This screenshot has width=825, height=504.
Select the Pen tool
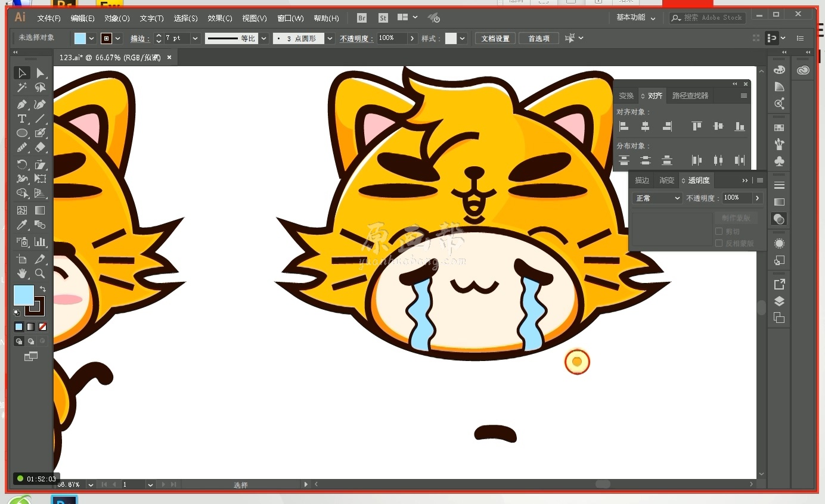click(x=22, y=104)
